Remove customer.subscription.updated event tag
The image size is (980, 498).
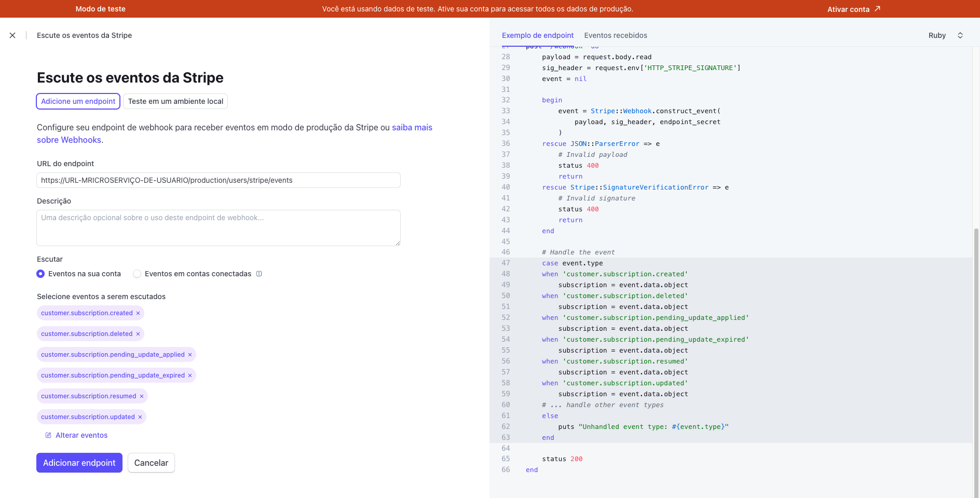pyautogui.click(x=140, y=417)
